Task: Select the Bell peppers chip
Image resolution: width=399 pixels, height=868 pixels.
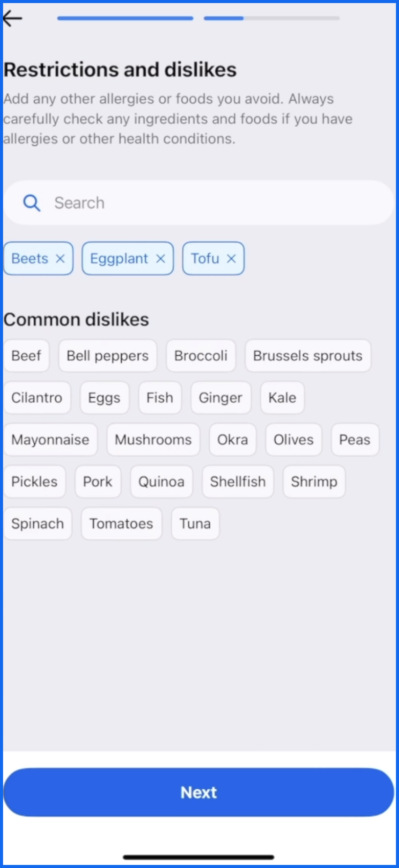Action: point(108,356)
